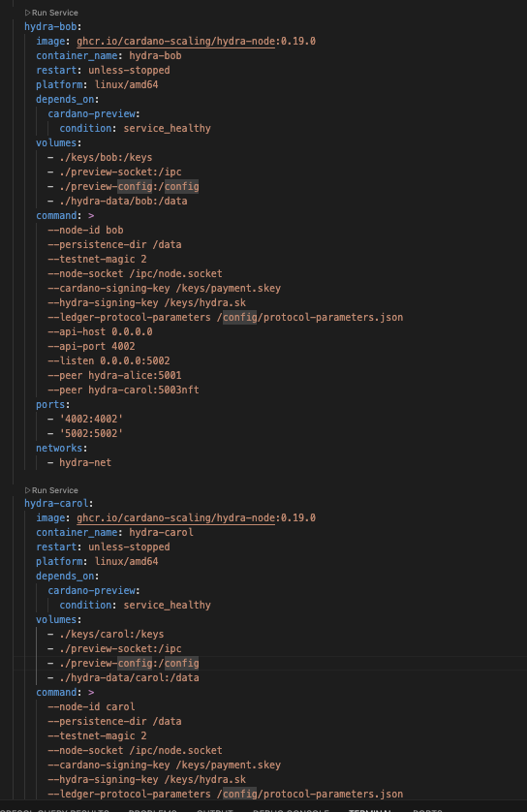The image size is (527, 812).
Task: Click highlighted ./preview-config:/config line in hydra-carol
Action: click(x=129, y=663)
